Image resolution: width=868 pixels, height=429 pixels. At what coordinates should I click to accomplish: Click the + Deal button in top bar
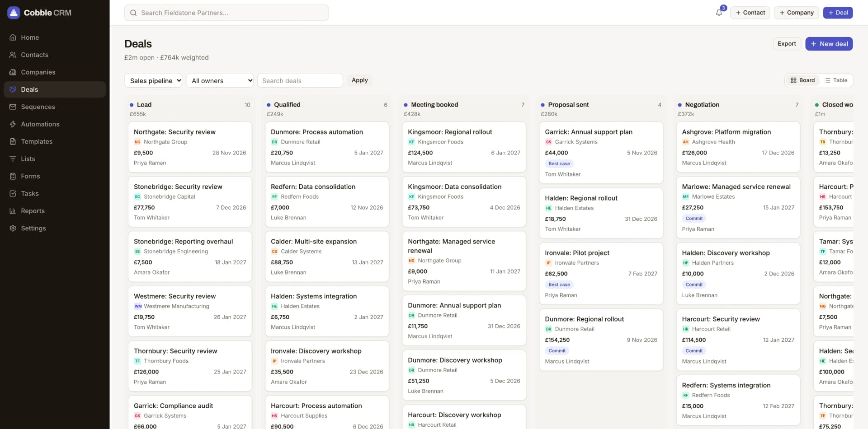tap(838, 13)
